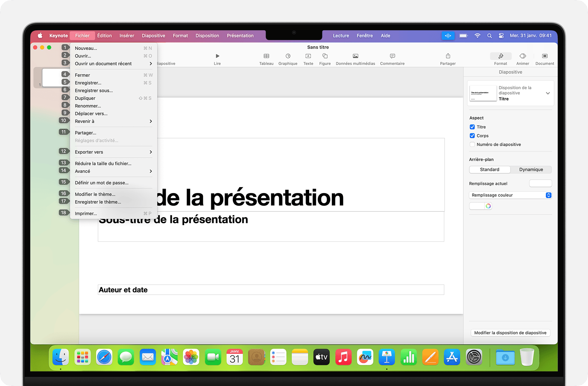588x386 pixels.
Task: Open Control Center in menu bar
Action: [501, 36]
